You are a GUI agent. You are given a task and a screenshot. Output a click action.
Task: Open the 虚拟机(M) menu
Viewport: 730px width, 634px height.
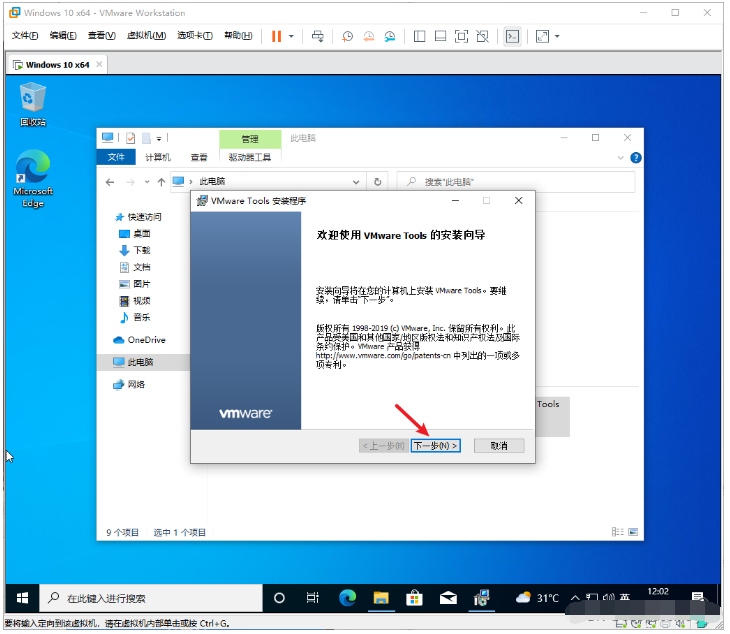coord(147,36)
